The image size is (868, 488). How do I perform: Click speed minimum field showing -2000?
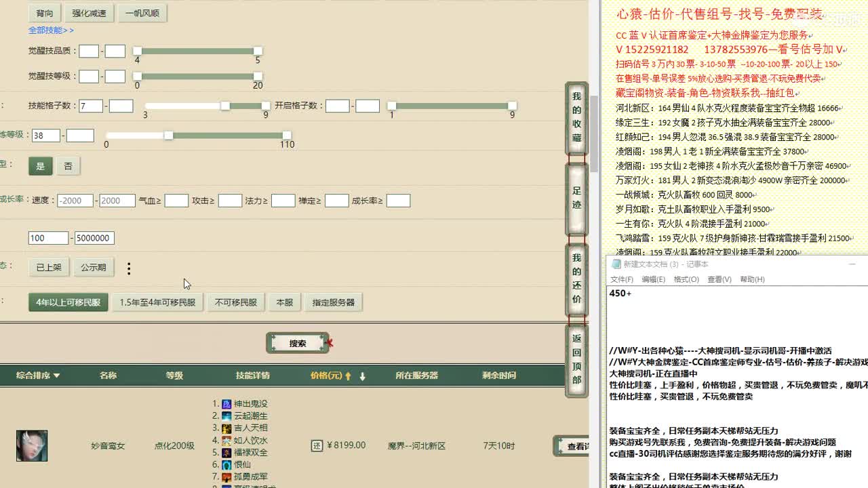click(75, 201)
